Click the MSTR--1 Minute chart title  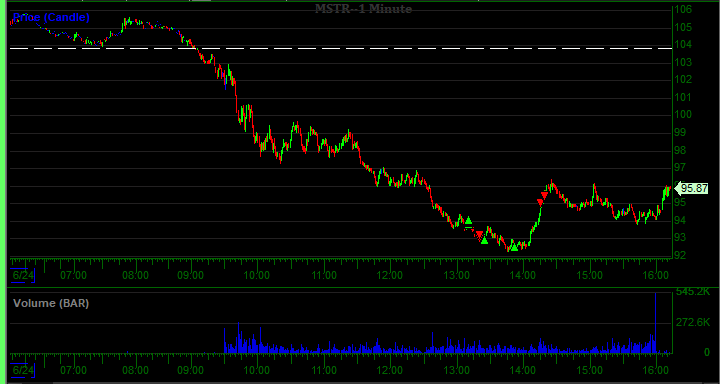363,8
